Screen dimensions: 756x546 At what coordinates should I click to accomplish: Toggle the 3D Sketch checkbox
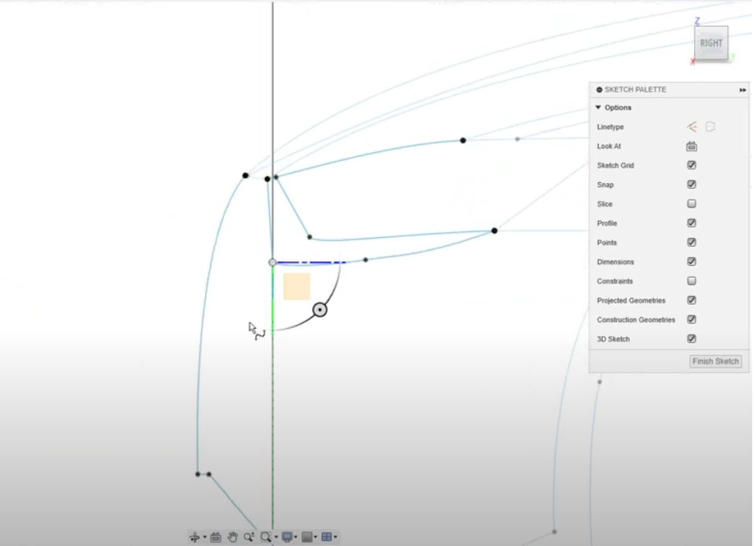[692, 338]
